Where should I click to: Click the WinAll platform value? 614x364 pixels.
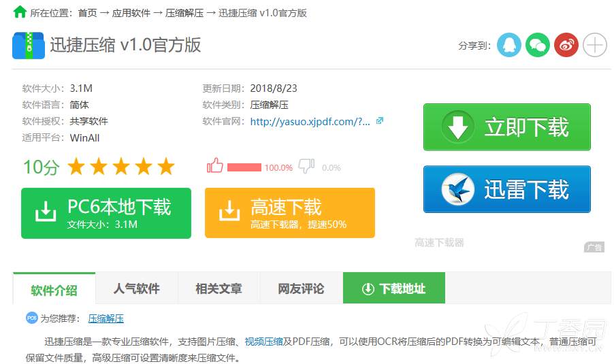click(84, 137)
